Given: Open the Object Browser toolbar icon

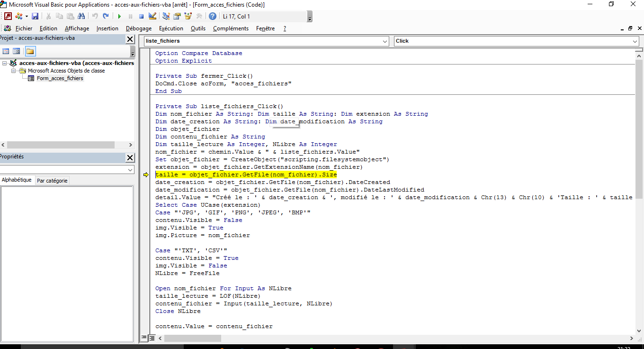Looking at the screenshot, I should point(188,16).
